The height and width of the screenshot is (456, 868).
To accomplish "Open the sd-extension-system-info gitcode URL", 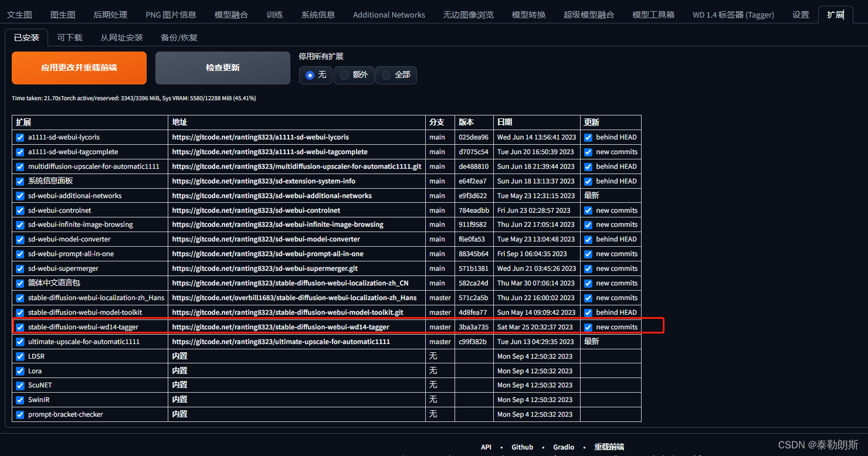I will tap(264, 181).
